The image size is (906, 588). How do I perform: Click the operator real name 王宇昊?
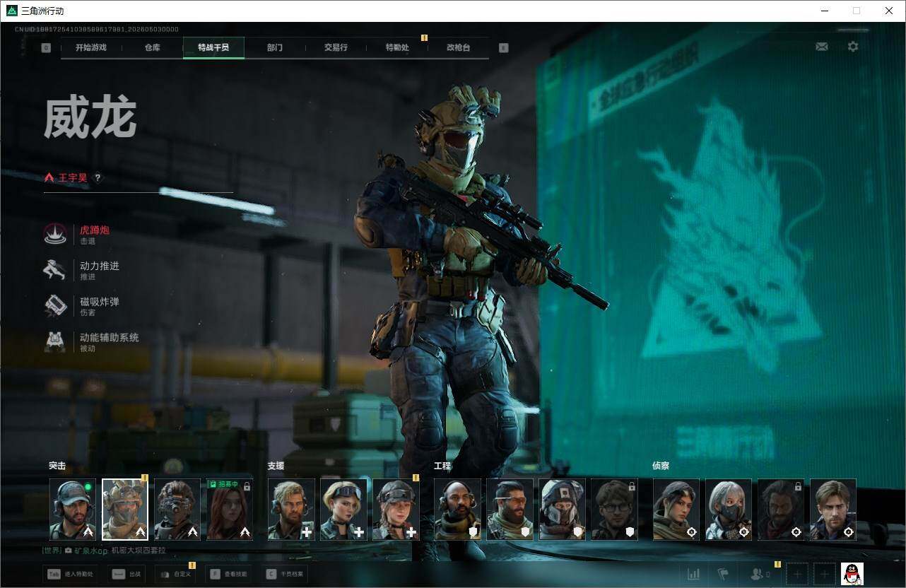coord(73,178)
